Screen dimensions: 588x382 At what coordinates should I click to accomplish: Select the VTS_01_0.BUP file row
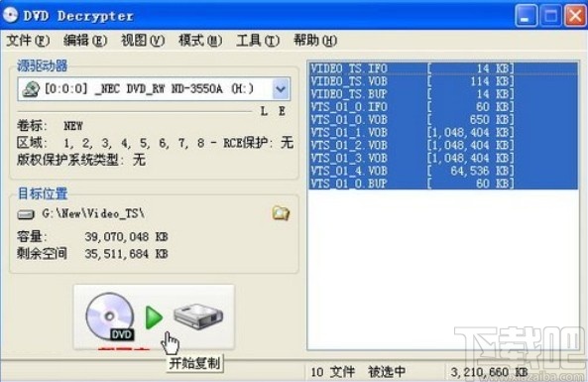443,184
